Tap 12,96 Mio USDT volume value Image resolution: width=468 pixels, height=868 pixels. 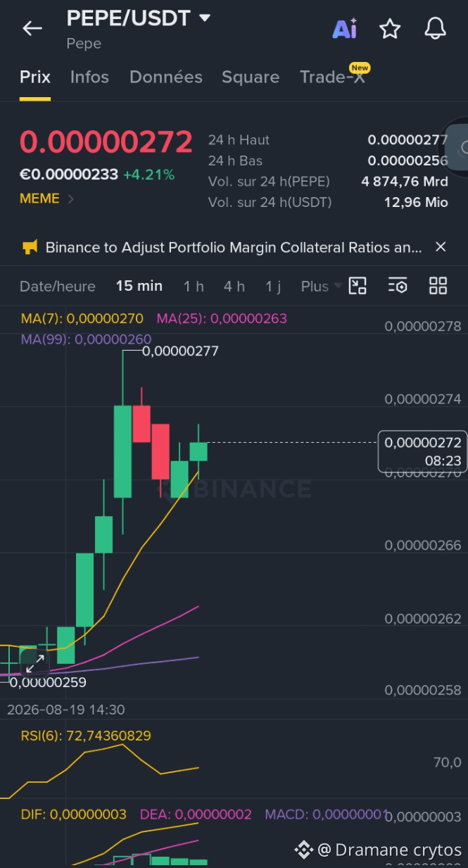pos(416,202)
